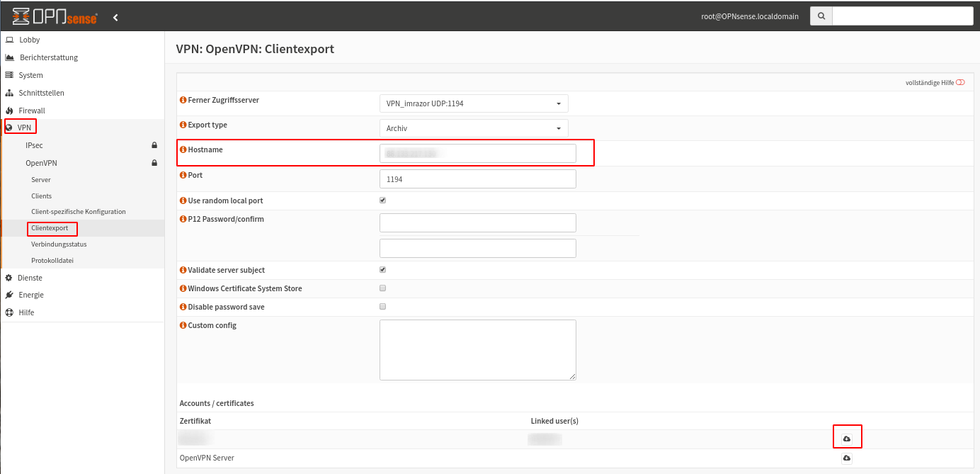Click into the Custom config text area

pyautogui.click(x=477, y=350)
